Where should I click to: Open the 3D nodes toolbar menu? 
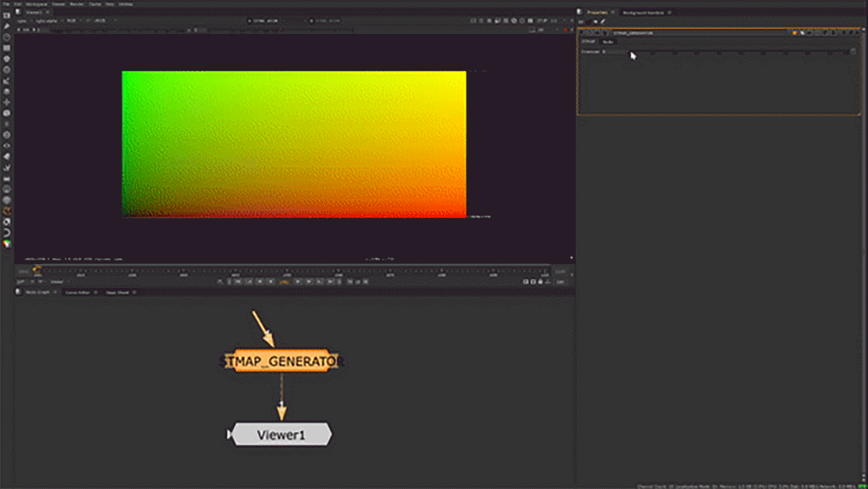pos(7,113)
